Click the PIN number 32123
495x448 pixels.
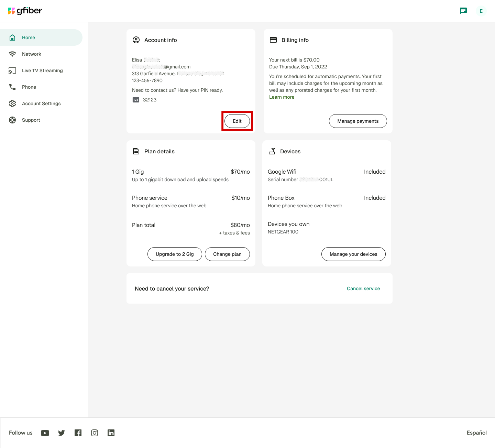point(150,100)
